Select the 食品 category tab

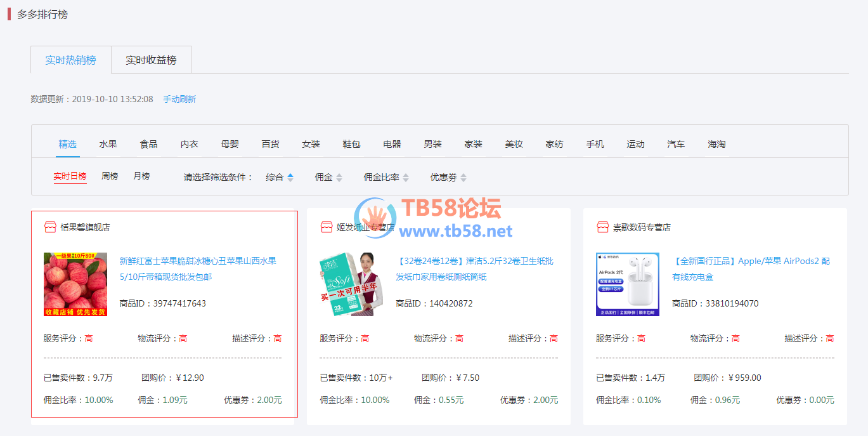pos(149,144)
